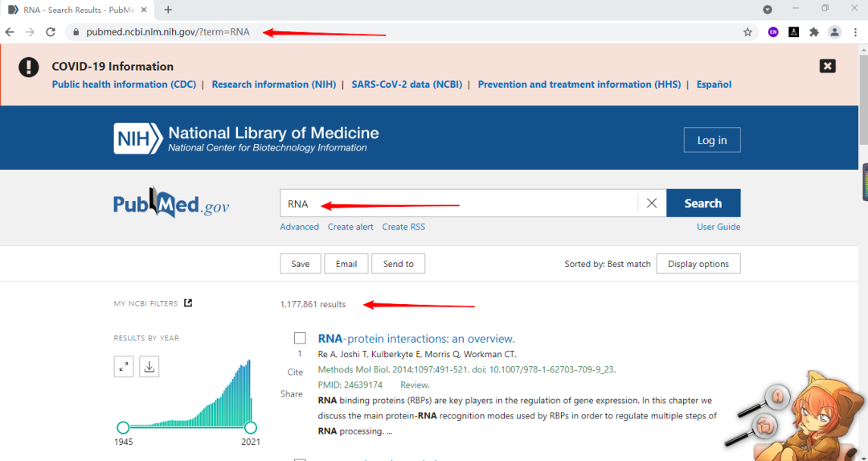Select the checkbox for result 1
Viewport: 868px width, 461px height.
point(300,339)
